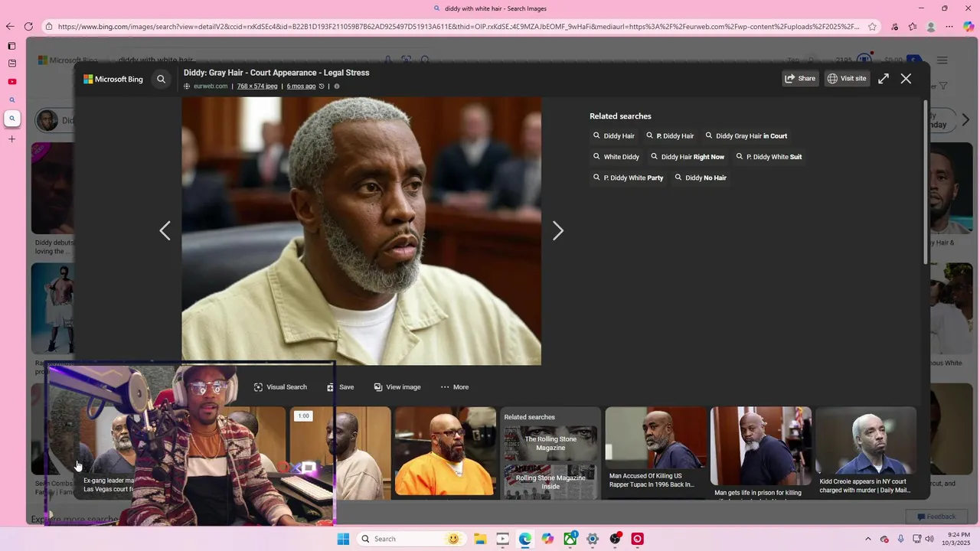980x551 pixels.
Task: Search related 'Diddy No Hair'
Action: [x=701, y=178]
